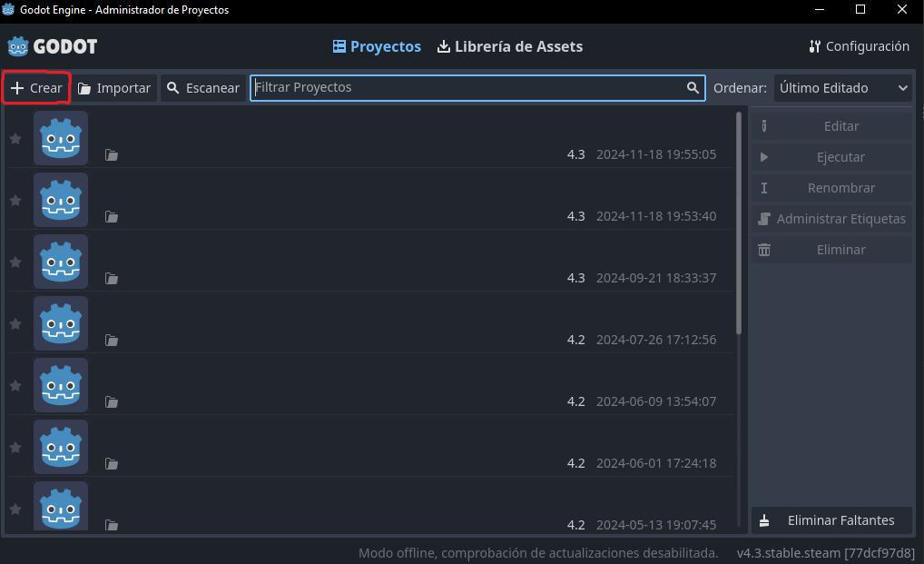The image size is (924, 564).
Task: Select project thumbnail dated 2024-06-01 17:24:18
Action: click(x=61, y=448)
